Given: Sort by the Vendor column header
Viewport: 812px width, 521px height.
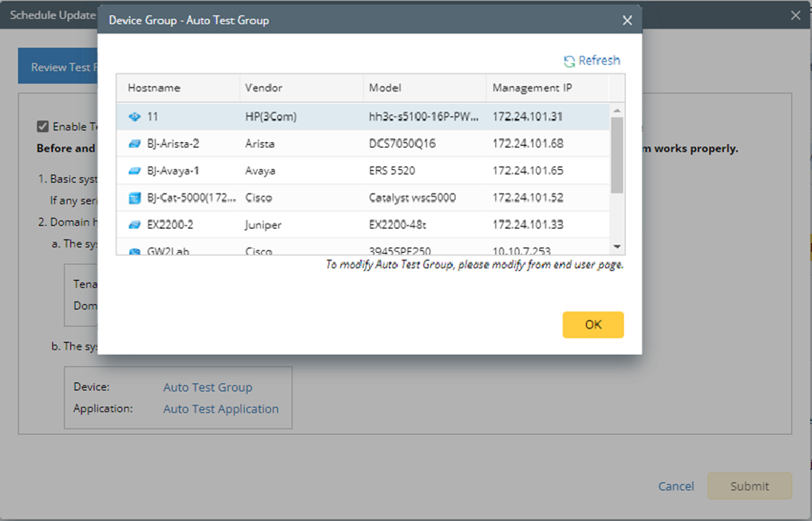Looking at the screenshot, I should 263,88.
